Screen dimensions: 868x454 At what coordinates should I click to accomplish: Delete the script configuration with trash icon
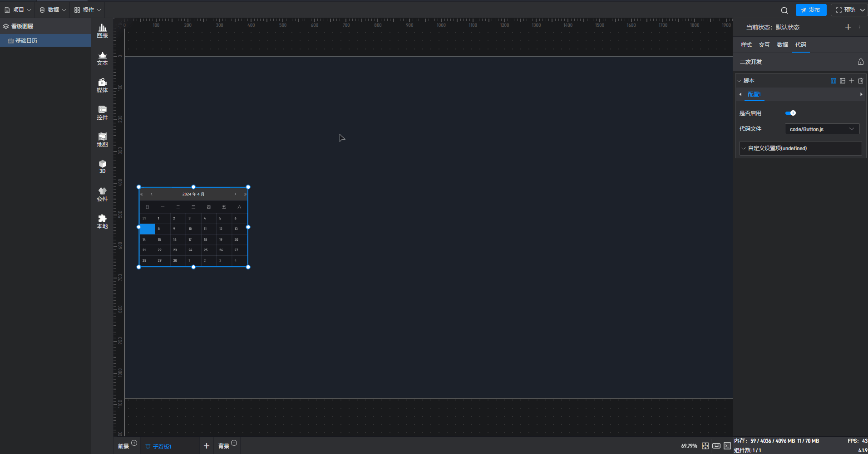[x=860, y=81]
